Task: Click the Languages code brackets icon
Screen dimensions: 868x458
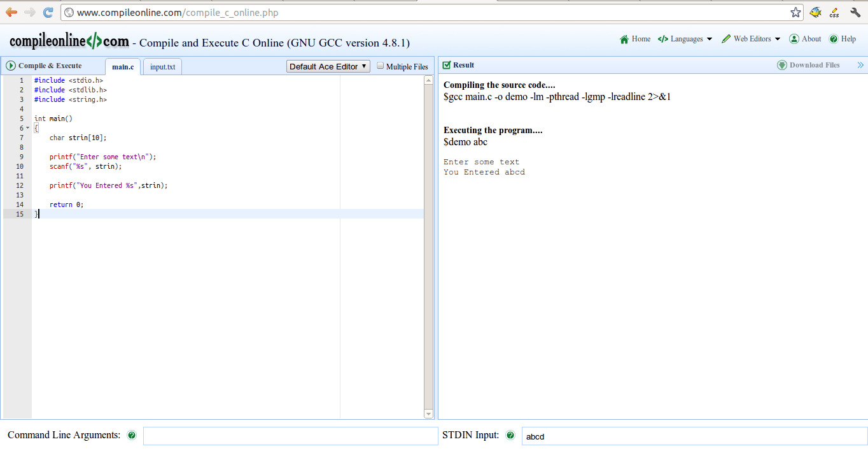Action: pos(664,39)
